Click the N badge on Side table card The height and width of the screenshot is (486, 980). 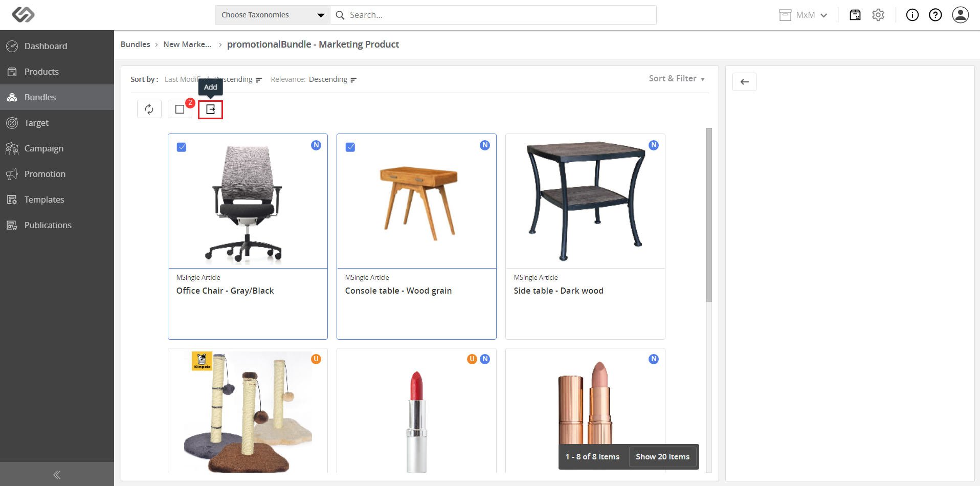654,145
